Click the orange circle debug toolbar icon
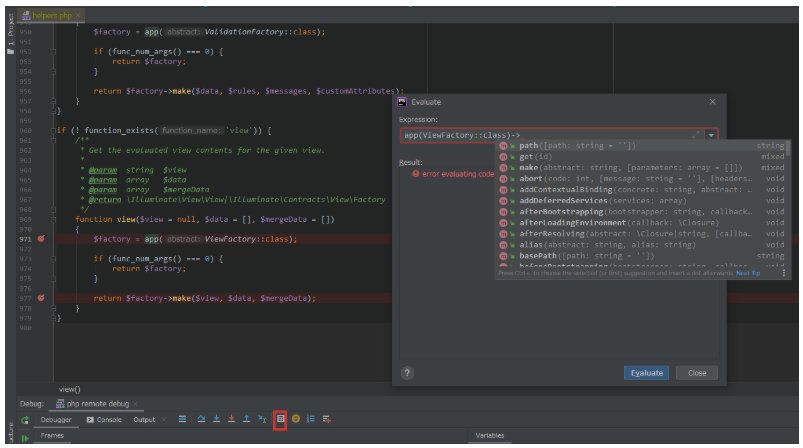The width and height of the screenshot is (803, 448). 295,419
